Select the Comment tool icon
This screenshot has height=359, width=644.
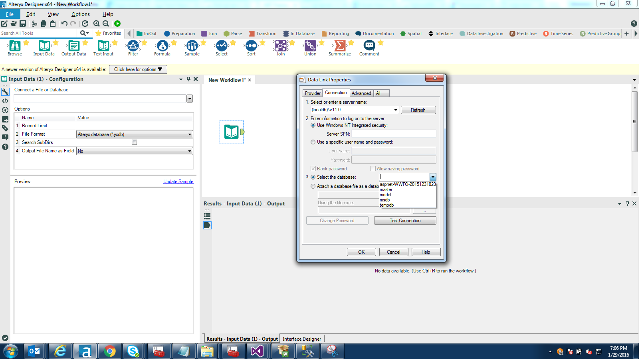coord(369,45)
